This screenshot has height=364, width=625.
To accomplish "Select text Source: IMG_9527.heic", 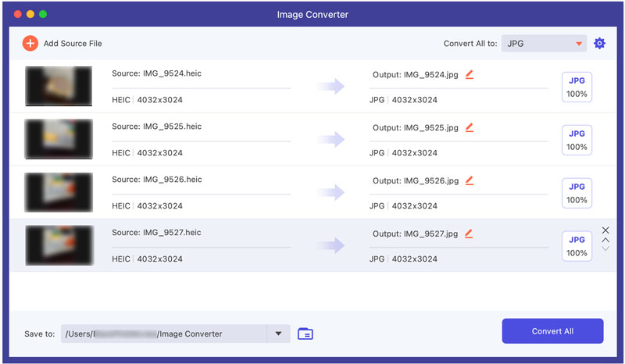I will tap(156, 233).
